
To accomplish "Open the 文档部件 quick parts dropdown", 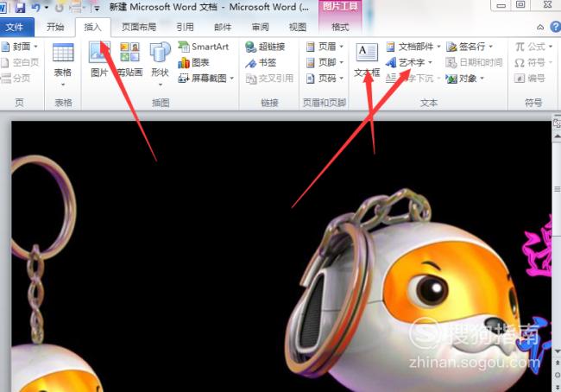I will coord(413,47).
